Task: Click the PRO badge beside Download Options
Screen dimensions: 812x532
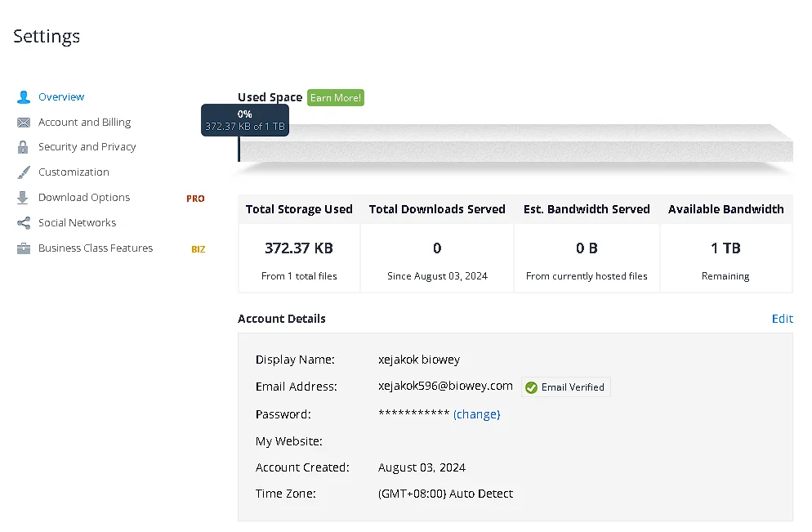Action: (x=195, y=199)
